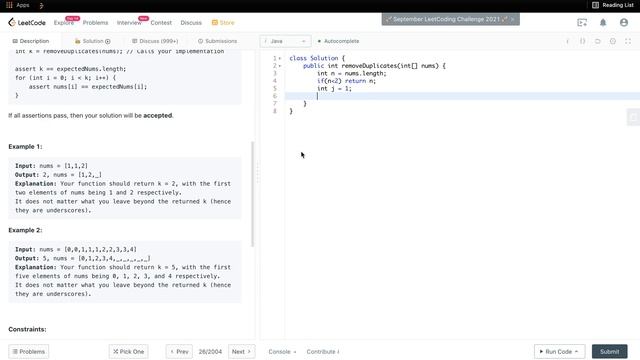Open the user profile avatar menu
The width and height of the screenshot is (640, 360).
click(624, 22)
